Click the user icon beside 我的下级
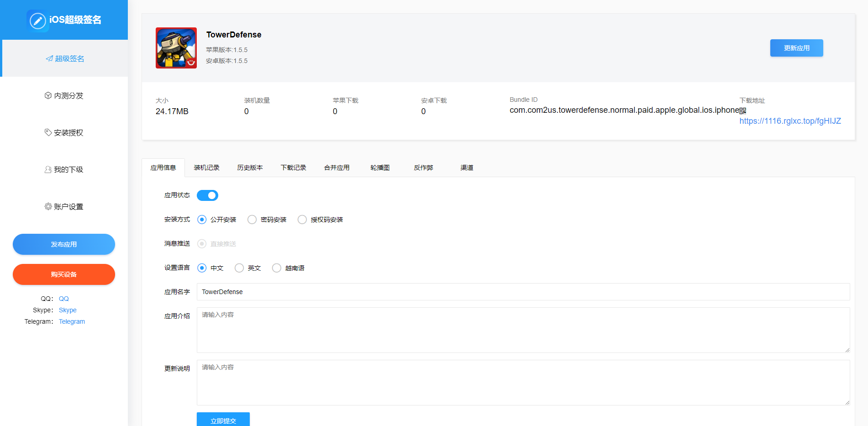The height and width of the screenshot is (426, 868). 48,169
